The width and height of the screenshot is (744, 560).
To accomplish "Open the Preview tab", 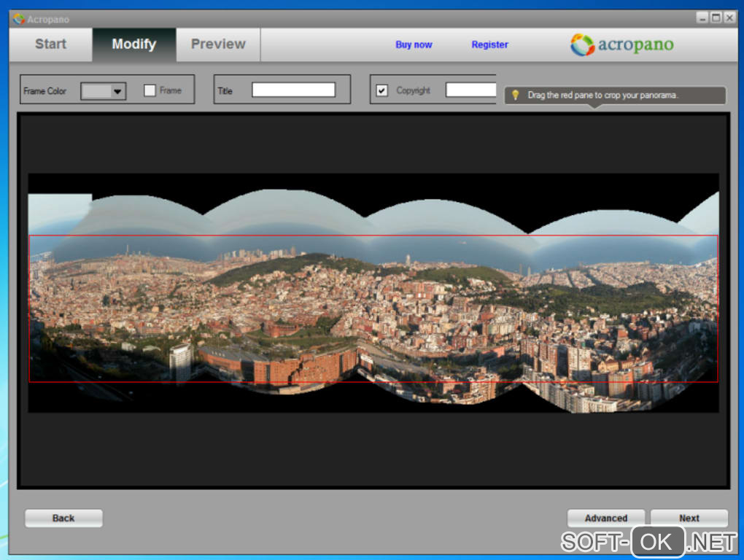I will click(218, 44).
